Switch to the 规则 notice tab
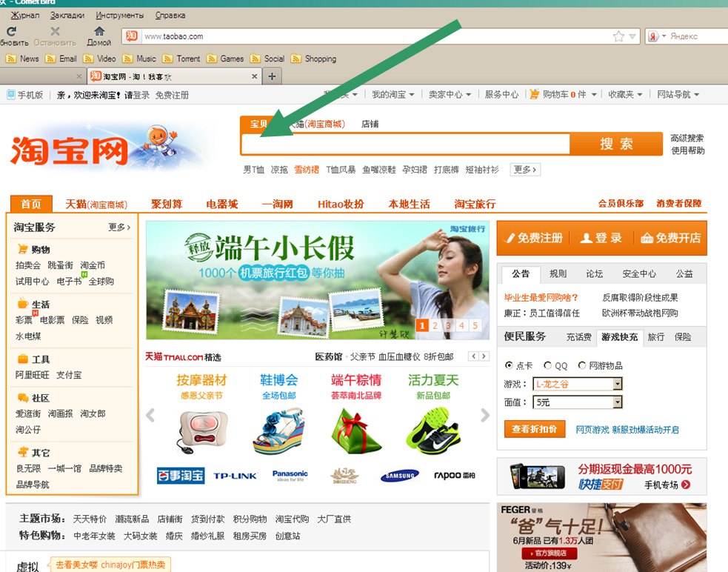Image resolution: width=728 pixels, height=572 pixels. tap(558, 273)
